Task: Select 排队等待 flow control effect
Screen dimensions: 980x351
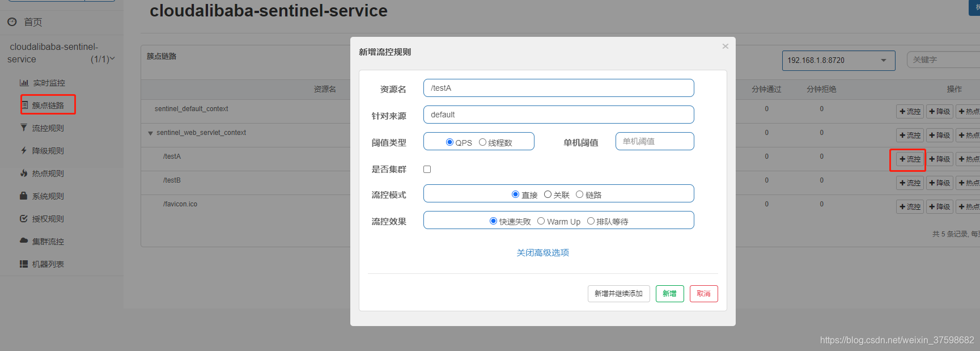Action: tap(591, 221)
